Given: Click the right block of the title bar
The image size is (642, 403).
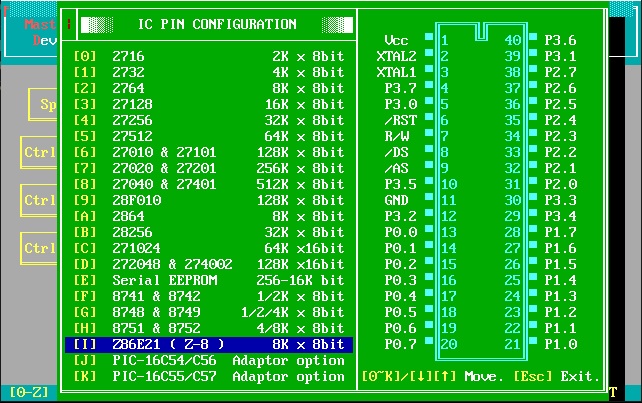Looking at the screenshot, I should pos(337,25).
